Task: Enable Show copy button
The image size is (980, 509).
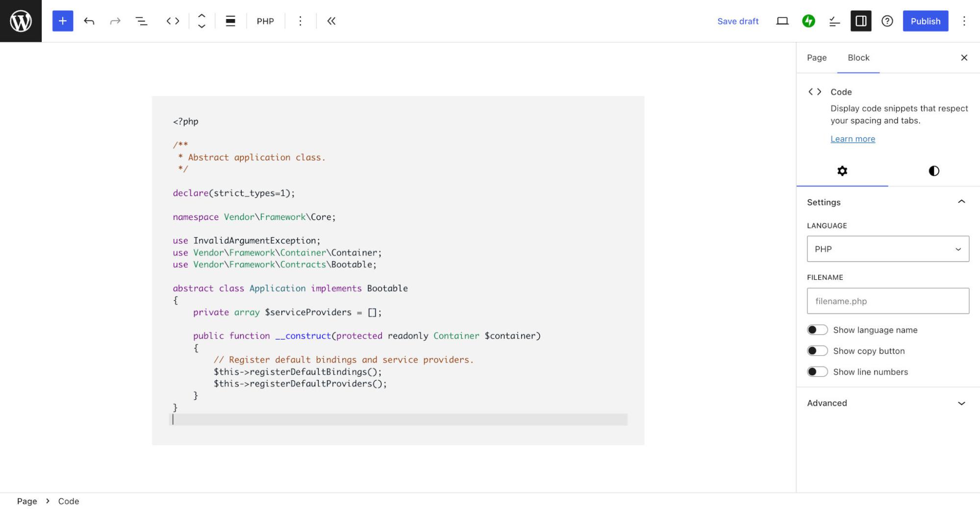Action: (x=817, y=350)
